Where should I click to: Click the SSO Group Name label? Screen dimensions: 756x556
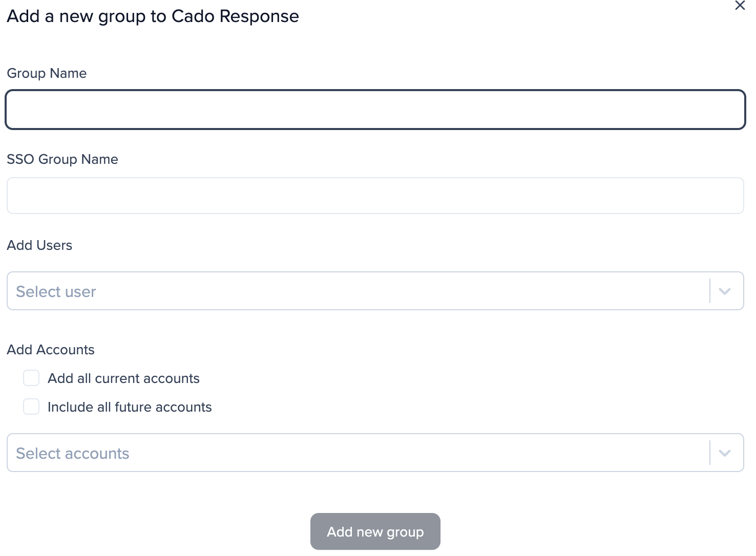tap(62, 159)
